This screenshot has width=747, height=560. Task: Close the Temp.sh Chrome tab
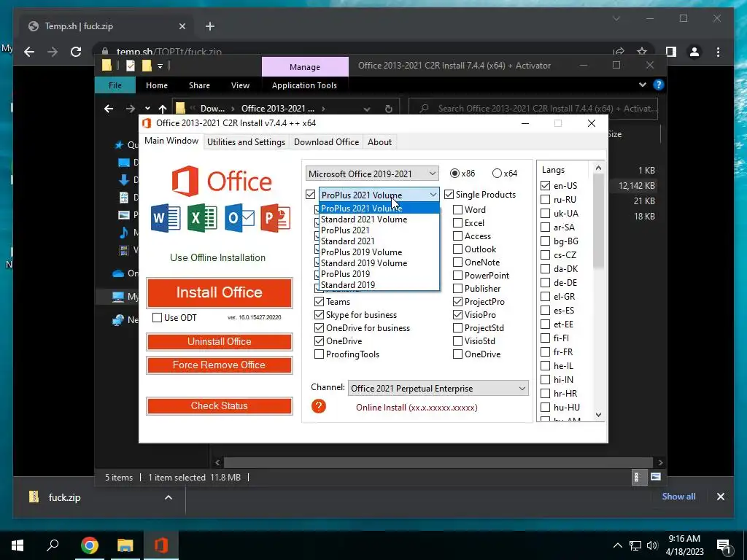point(182,26)
